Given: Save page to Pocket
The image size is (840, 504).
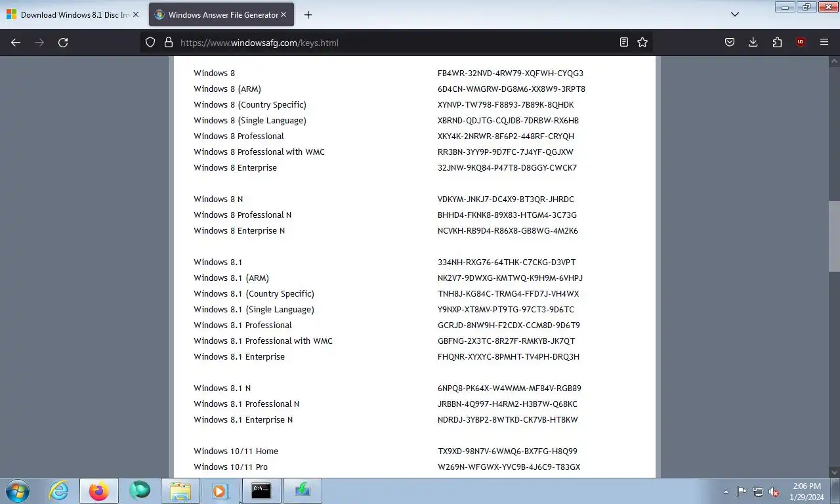Looking at the screenshot, I should click(730, 42).
